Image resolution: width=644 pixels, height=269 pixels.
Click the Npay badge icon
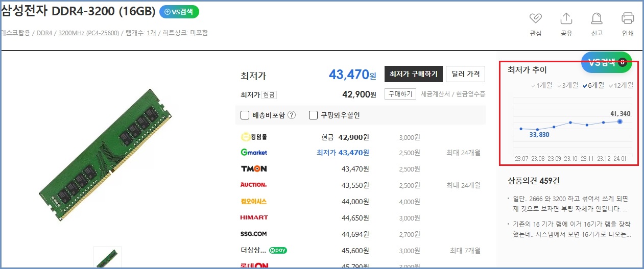[x=278, y=250]
